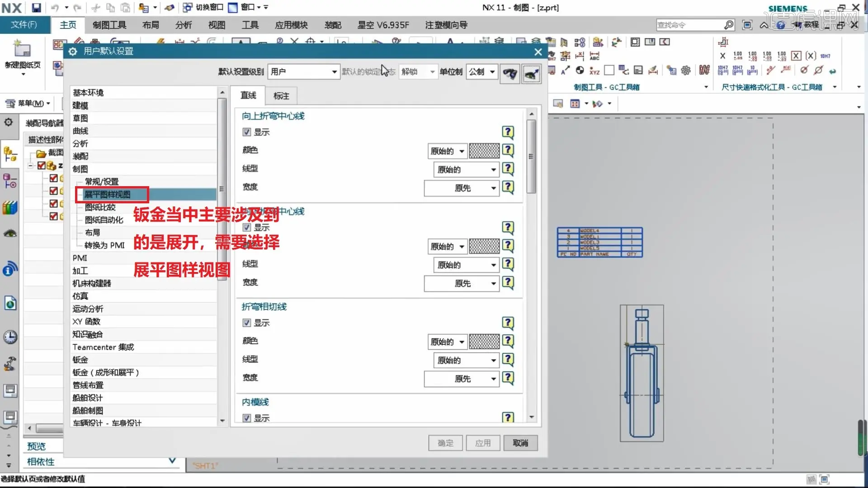Click the Save icon in title bar

click(x=36, y=8)
